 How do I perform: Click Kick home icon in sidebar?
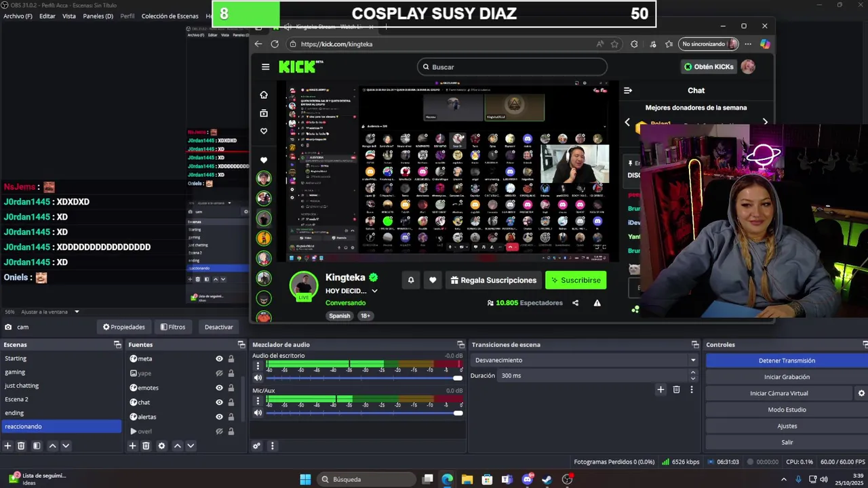point(264,95)
